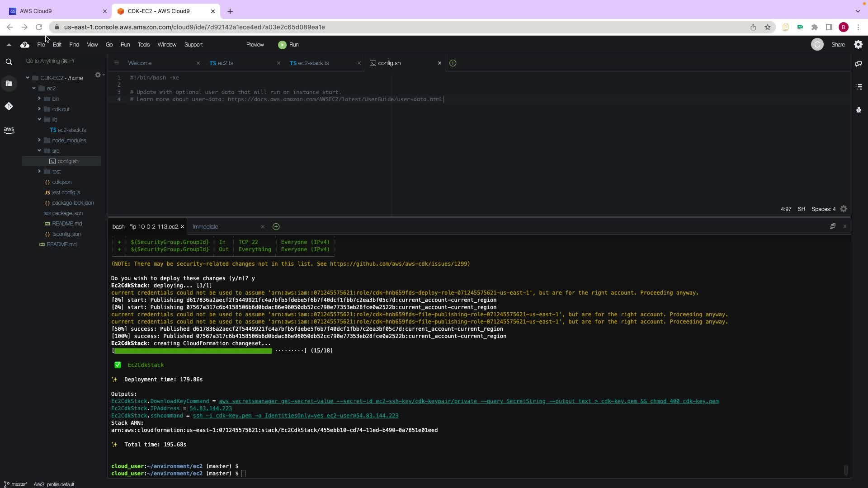Open the Source Control git panel icon
The width and height of the screenshot is (868, 488).
(9, 106)
